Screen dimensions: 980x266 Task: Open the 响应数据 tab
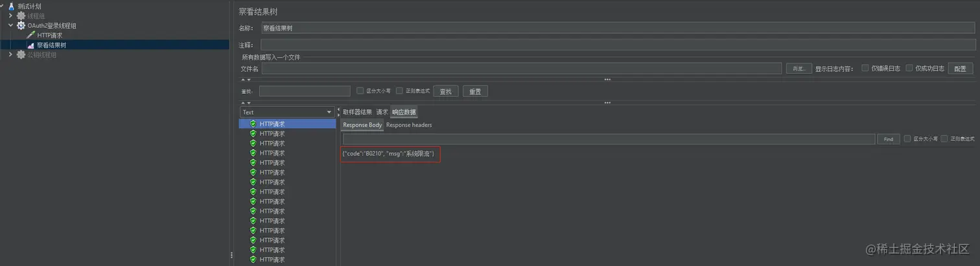coord(404,112)
